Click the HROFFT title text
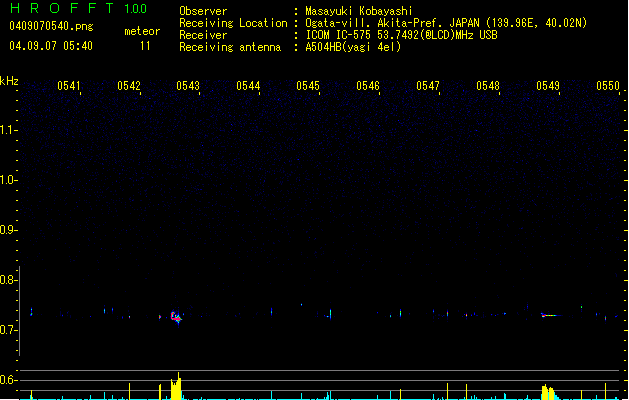Viewport: 629px width, 400px height. pyautogui.click(x=62, y=8)
